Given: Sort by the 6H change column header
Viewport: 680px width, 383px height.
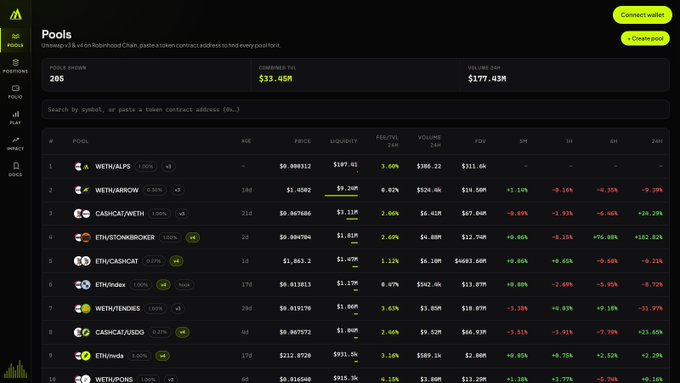Looking at the screenshot, I should [x=614, y=141].
